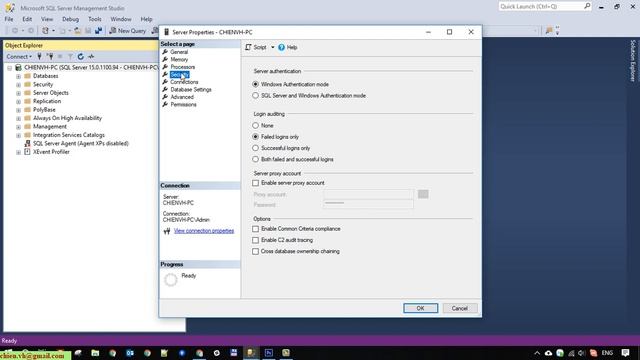This screenshot has height=360, width=640.
Task: Click the File Explorer taskbar icon
Action: [x=95, y=353]
